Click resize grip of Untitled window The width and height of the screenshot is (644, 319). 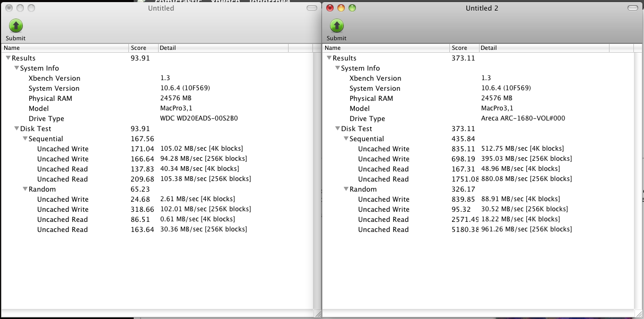coord(317,314)
